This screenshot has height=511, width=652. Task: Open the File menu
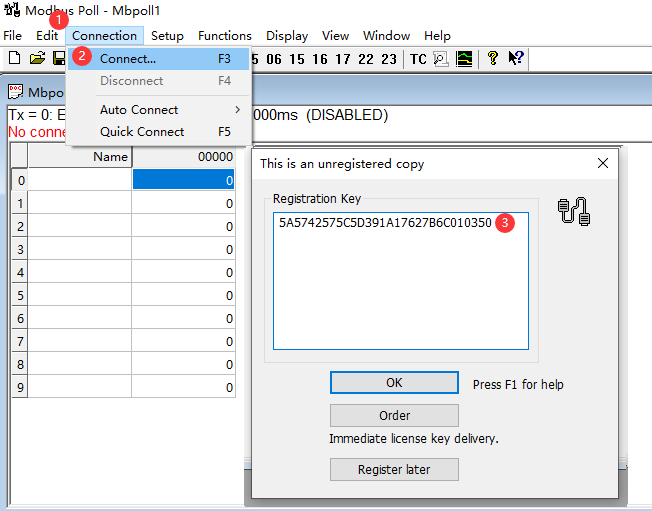click(12, 36)
